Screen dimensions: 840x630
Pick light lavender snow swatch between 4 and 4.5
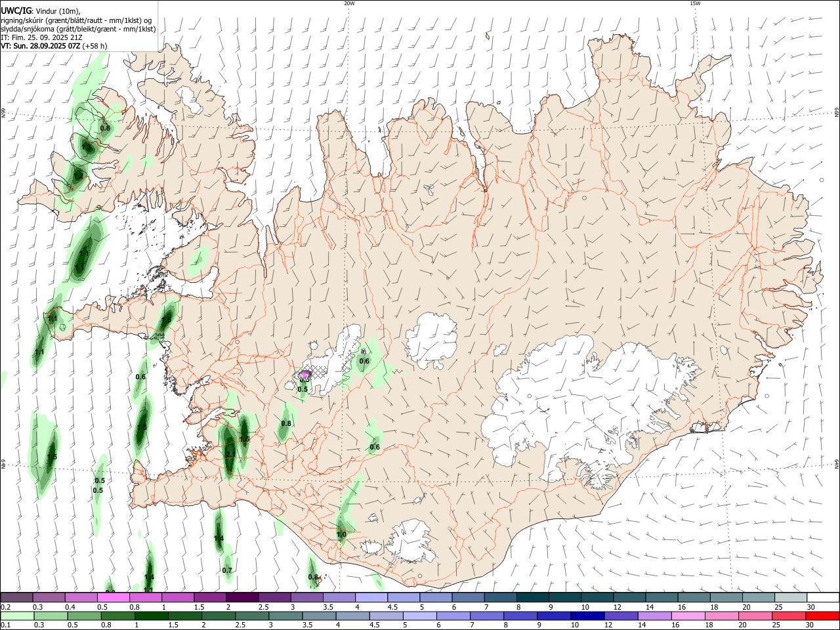(x=371, y=597)
